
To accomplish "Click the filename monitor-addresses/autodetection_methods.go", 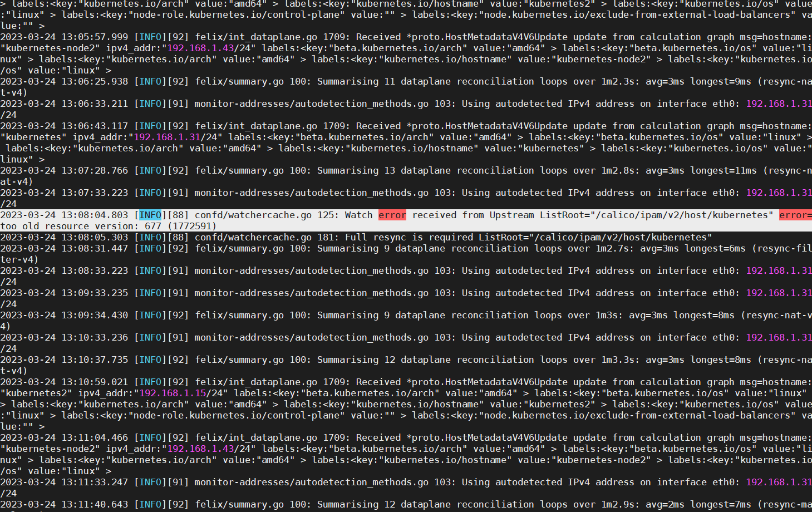I will (x=311, y=104).
